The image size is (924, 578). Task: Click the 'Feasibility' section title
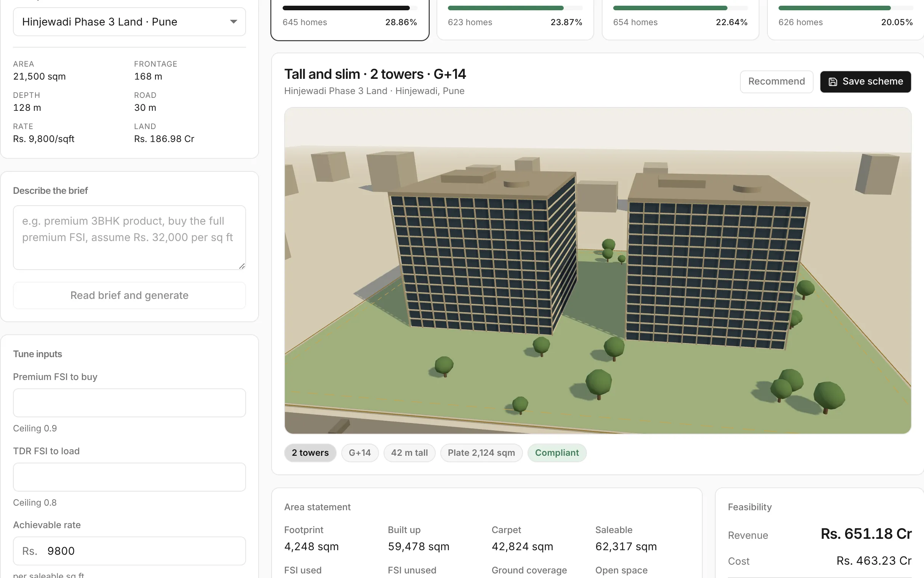coord(750,507)
